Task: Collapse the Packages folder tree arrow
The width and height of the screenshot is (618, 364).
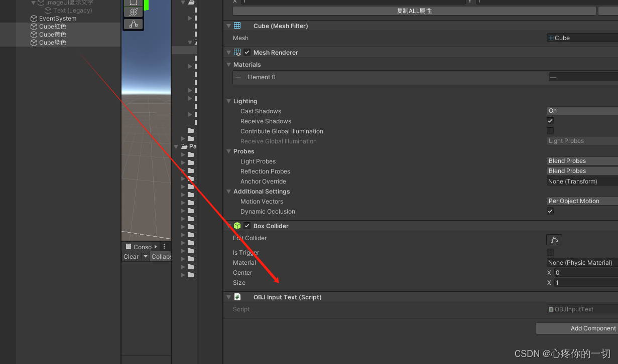Action: coord(176,146)
